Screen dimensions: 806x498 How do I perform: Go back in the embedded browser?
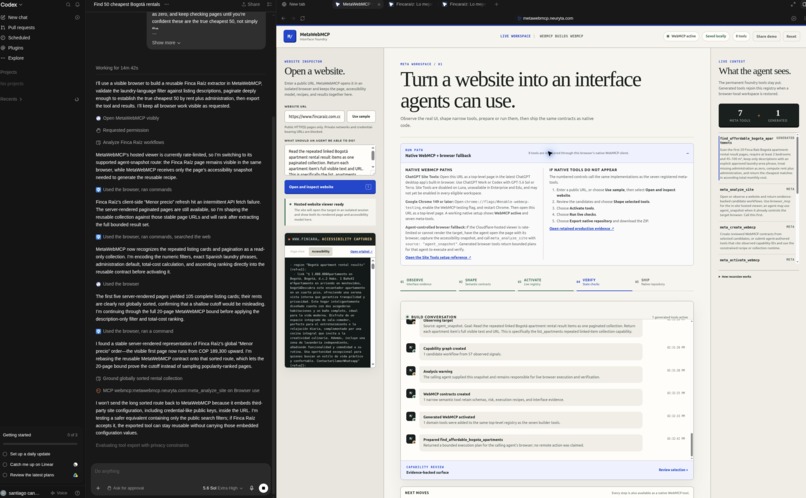click(283, 18)
